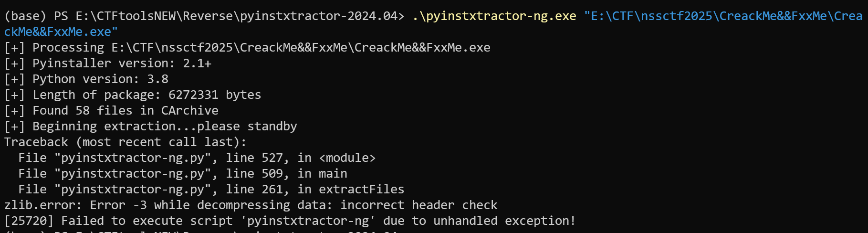Click the Python version 3.8 text
The width and height of the screenshot is (868, 233).
click(x=100, y=79)
